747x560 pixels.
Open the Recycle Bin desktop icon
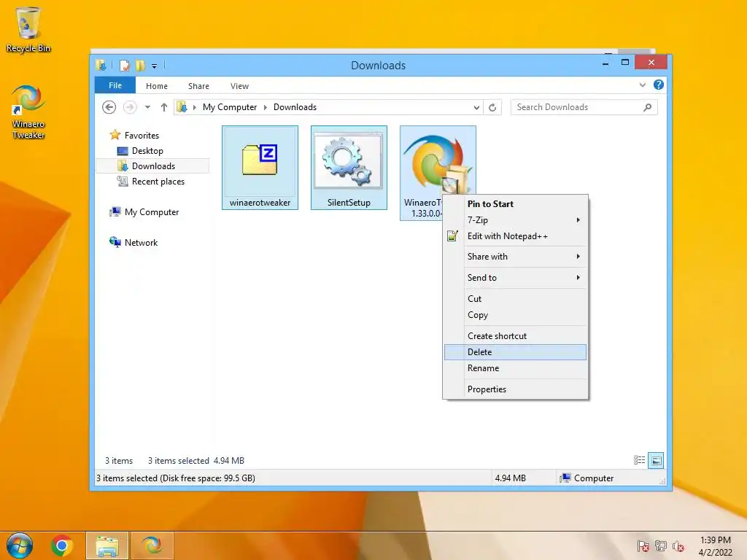pyautogui.click(x=28, y=29)
